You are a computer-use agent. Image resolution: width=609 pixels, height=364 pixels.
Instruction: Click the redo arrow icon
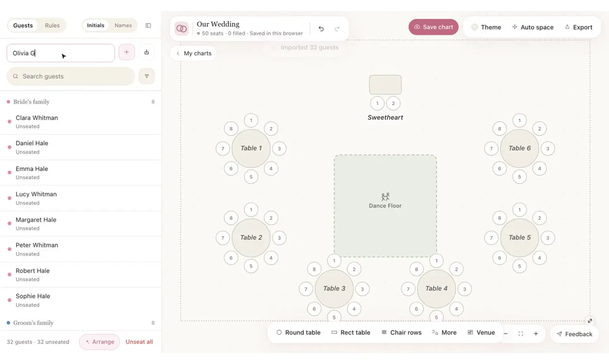coord(337,29)
